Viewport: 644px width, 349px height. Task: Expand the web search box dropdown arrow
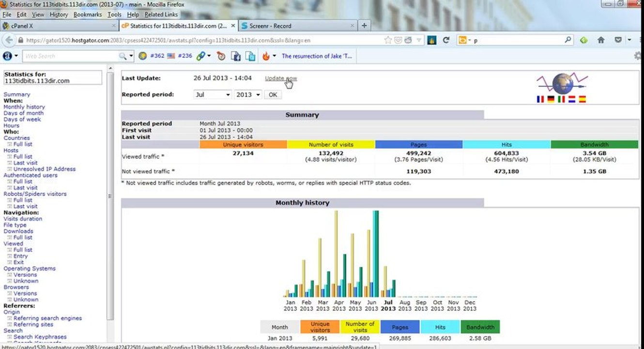click(131, 56)
